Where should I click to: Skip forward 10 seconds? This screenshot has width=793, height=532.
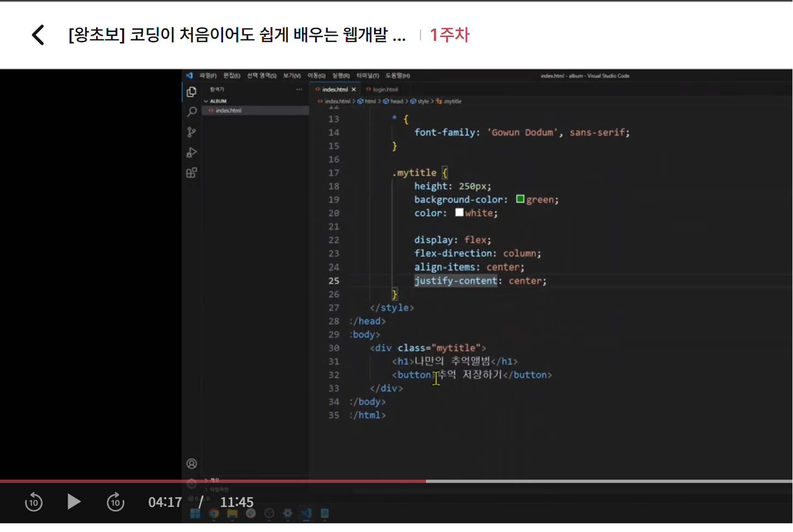pos(116,501)
